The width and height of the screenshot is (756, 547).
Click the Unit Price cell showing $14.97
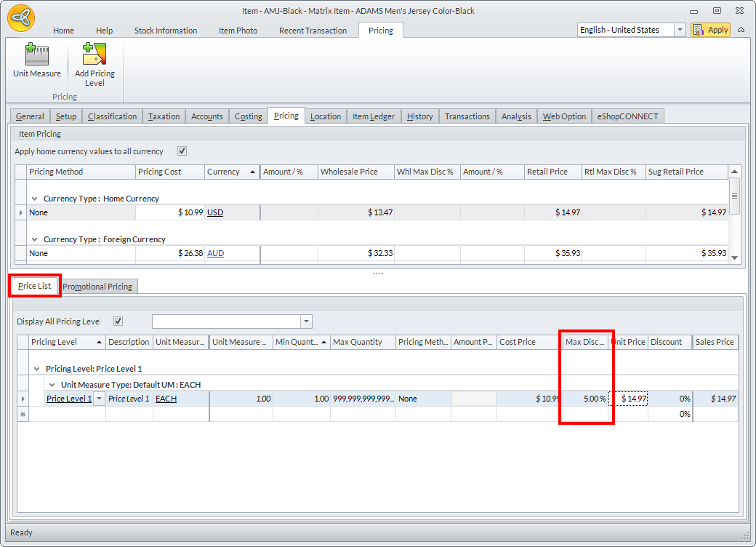coord(629,399)
